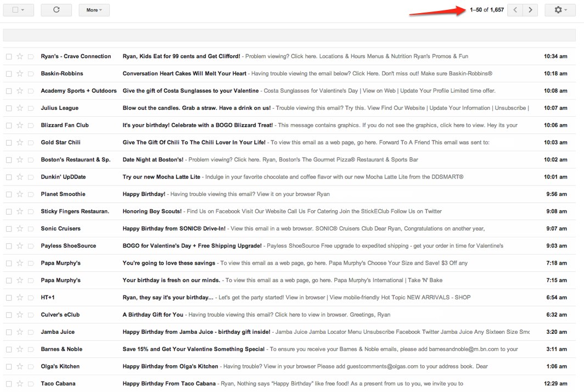
Task: Star the Sonic Cruisers email
Action: coord(20,228)
